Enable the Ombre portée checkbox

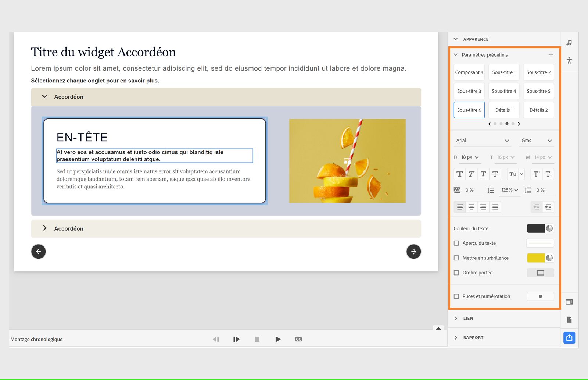tap(456, 273)
